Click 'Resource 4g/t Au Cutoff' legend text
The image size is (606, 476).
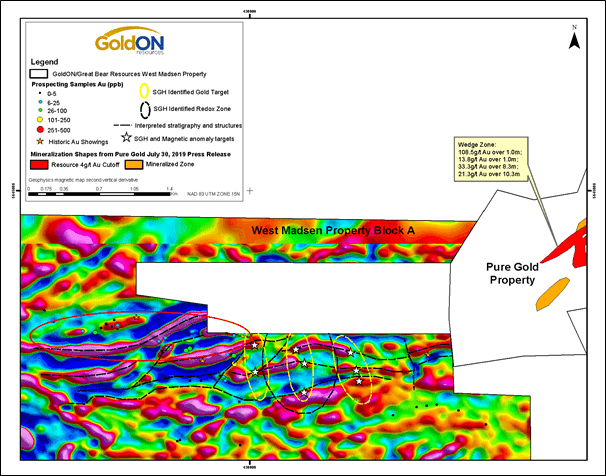click(85, 165)
